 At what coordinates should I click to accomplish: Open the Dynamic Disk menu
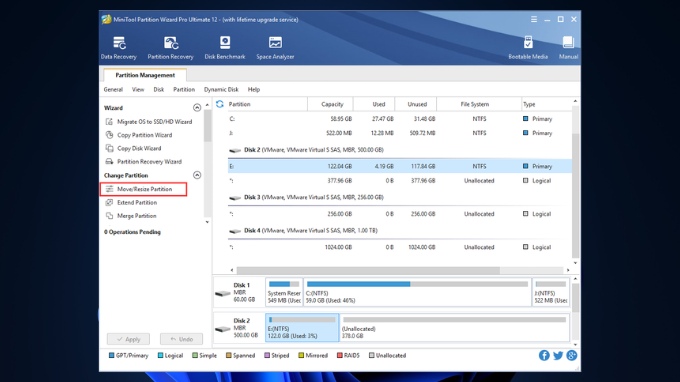point(221,90)
